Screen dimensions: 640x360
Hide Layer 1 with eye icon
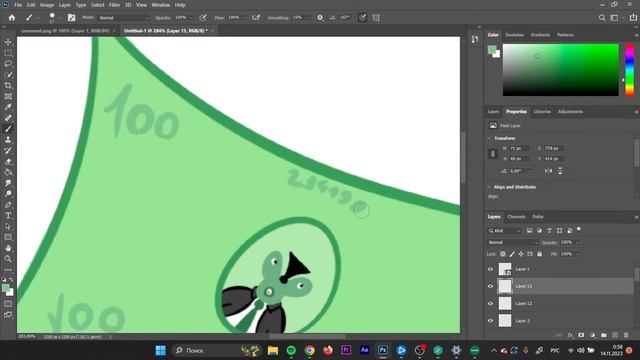491,269
